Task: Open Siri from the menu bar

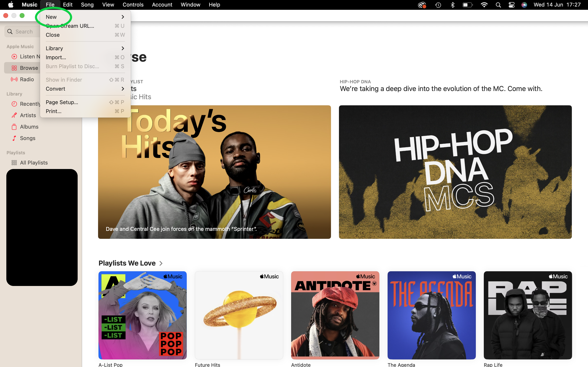Action: [x=524, y=5]
